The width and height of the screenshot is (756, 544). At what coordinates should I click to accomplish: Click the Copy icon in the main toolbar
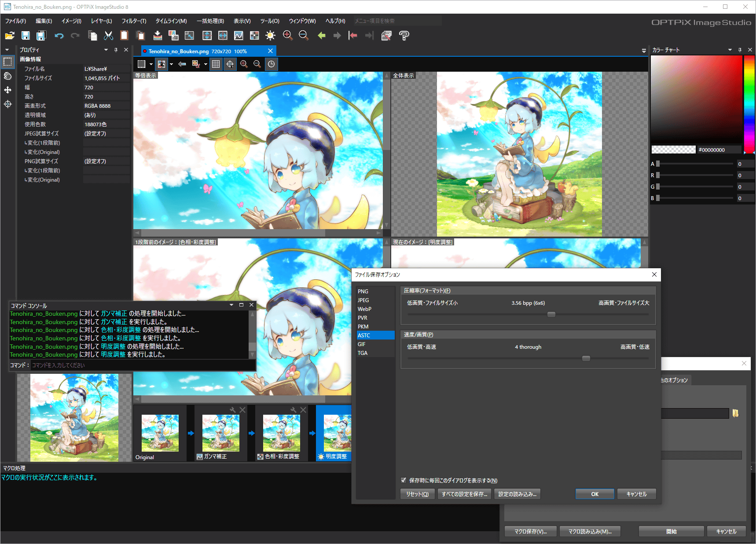coord(92,36)
